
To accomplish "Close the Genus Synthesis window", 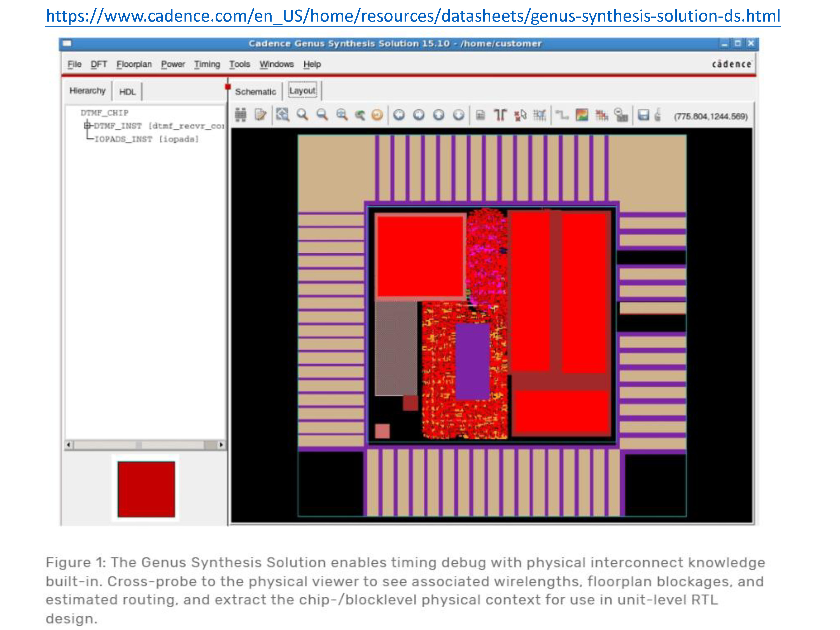I will click(x=751, y=44).
